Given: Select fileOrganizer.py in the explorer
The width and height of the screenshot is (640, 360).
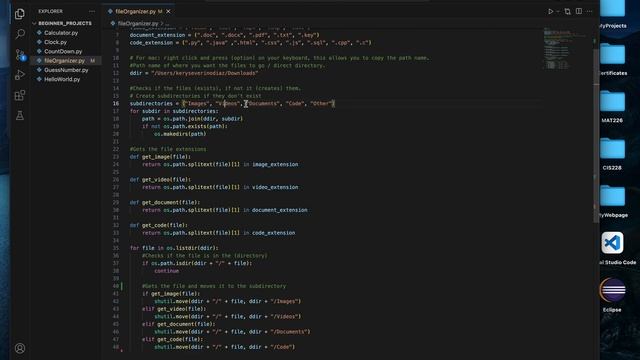Looking at the screenshot, I should click(64, 60).
